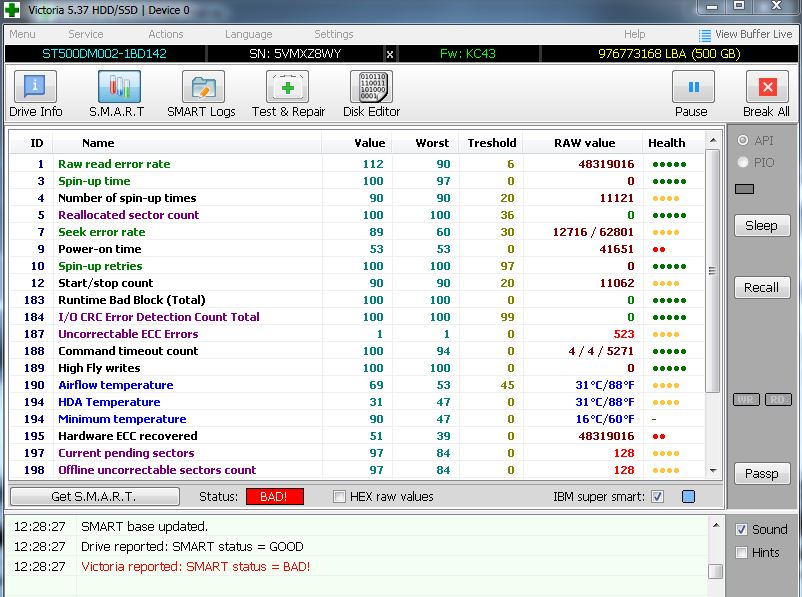Click log line 'Victoria reported: SMART status = BAD!'
Screen dimensions: 802x597
195,567
